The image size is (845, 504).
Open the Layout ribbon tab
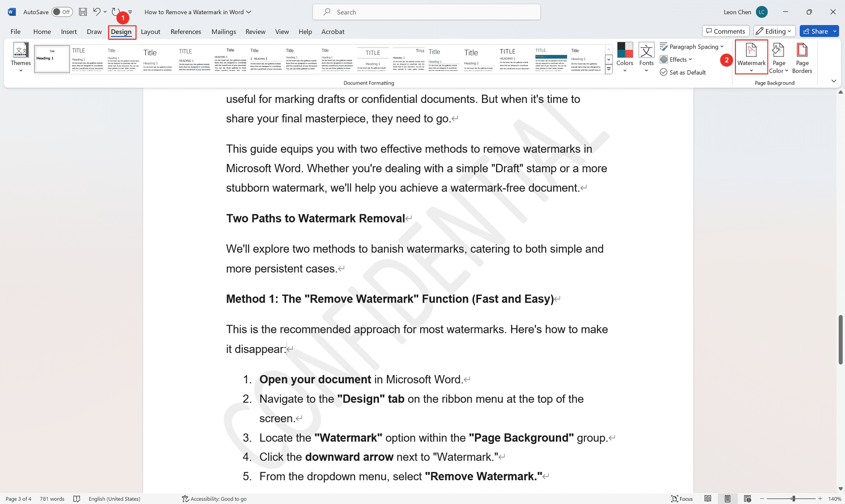[x=150, y=32]
